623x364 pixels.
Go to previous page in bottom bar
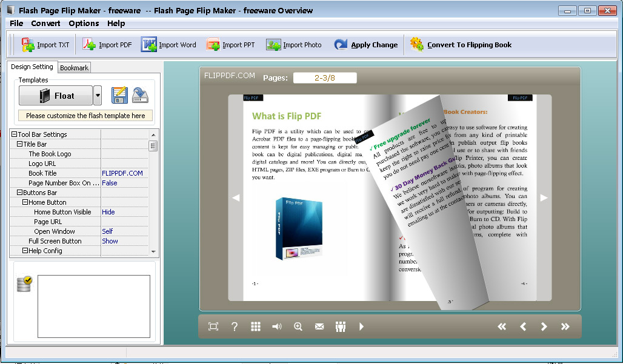(x=523, y=326)
